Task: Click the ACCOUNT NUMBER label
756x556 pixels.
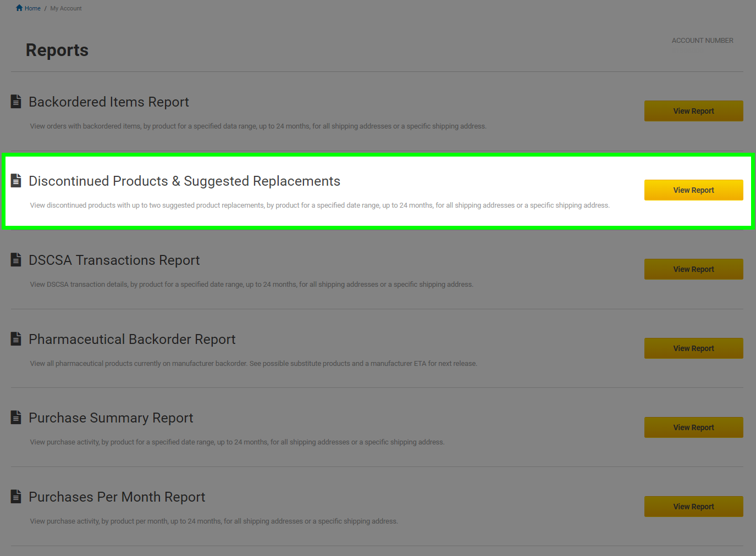Action: (702, 41)
